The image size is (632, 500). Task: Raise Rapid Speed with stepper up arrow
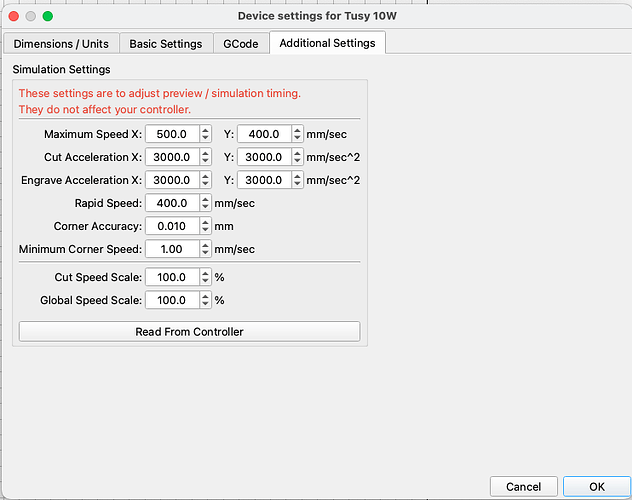[x=205, y=199]
